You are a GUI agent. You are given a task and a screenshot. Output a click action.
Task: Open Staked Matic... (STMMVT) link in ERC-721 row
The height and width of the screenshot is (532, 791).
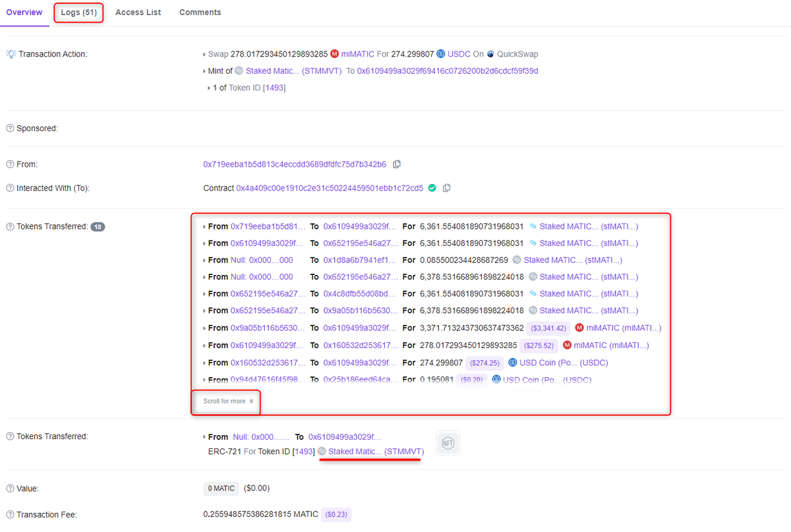376,452
